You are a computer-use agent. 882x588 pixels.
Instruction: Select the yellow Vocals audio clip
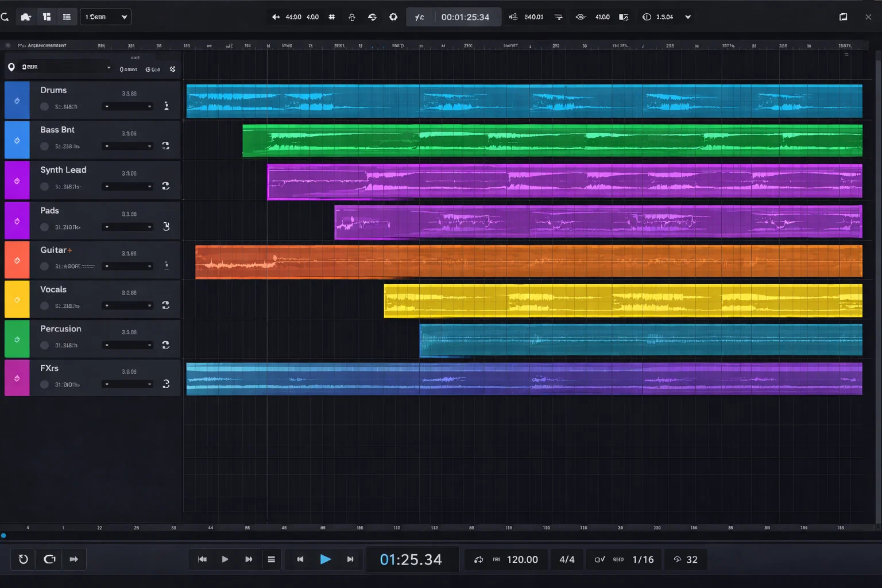tap(622, 301)
